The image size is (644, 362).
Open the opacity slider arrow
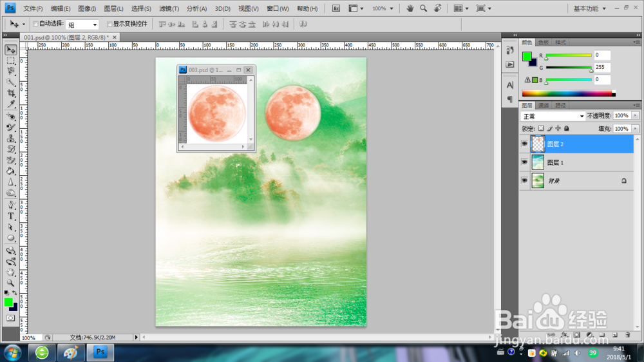pyautogui.click(x=636, y=116)
